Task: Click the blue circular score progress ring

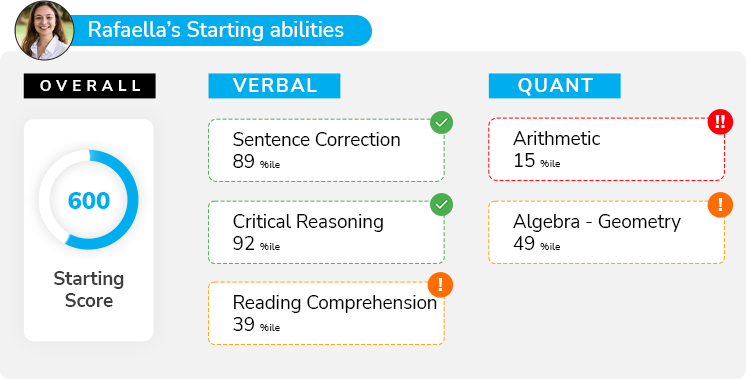Action: click(x=88, y=200)
